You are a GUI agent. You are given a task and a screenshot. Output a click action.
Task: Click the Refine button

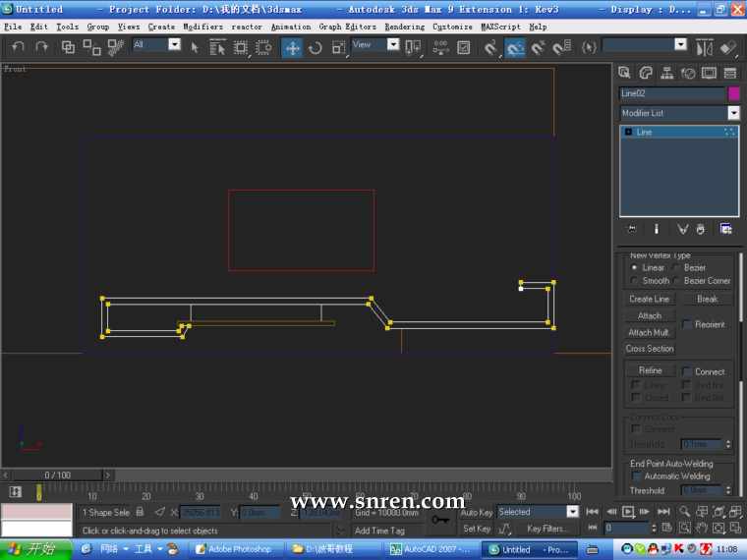pos(650,370)
